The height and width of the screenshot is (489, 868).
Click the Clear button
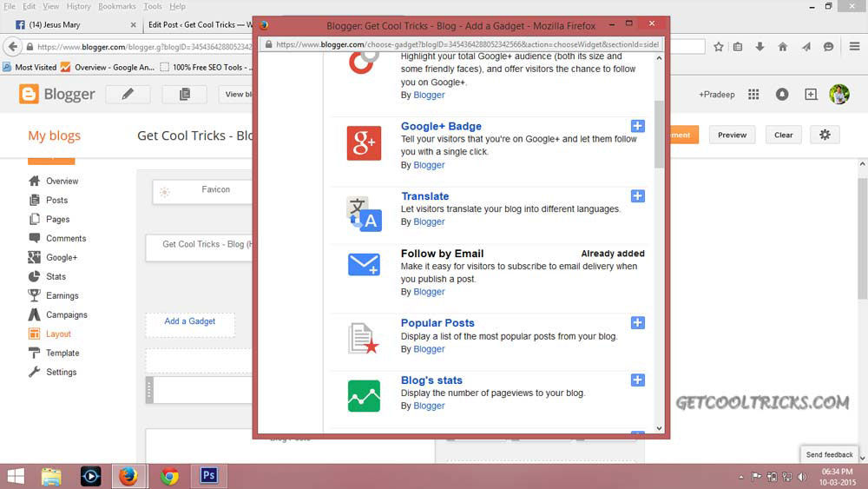[783, 135]
